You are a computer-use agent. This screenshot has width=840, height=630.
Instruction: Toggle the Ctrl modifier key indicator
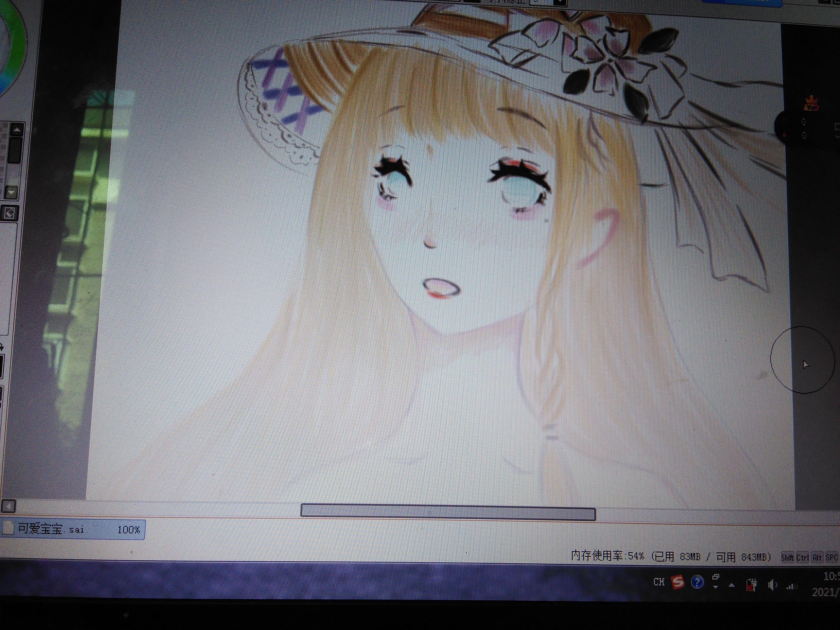(802, 557)
